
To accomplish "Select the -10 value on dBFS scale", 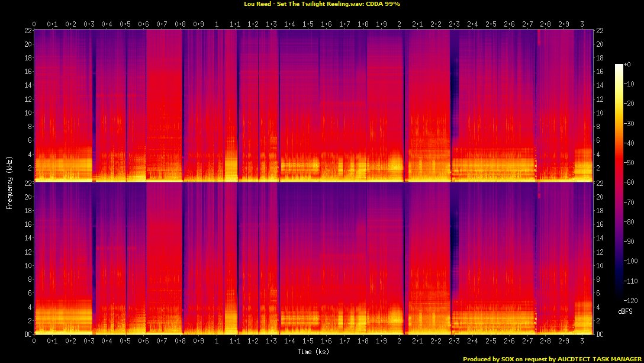I will pyautogui.click(x=629, y=84).
